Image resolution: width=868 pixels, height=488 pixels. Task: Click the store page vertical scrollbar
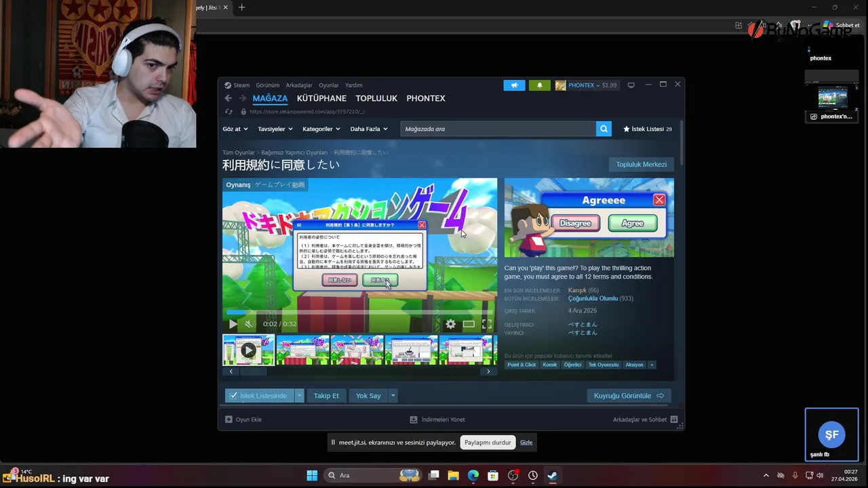pyautogui.click(x=681, y=144)
